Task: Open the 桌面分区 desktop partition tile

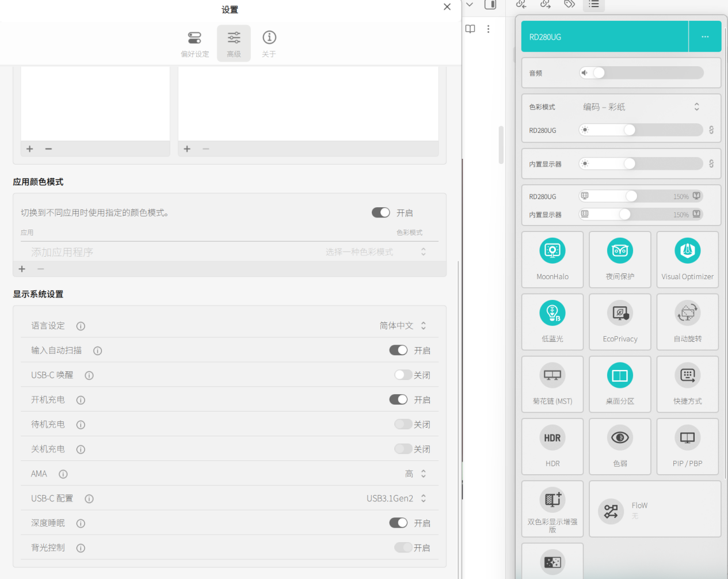Action: [x=620, y=384]
